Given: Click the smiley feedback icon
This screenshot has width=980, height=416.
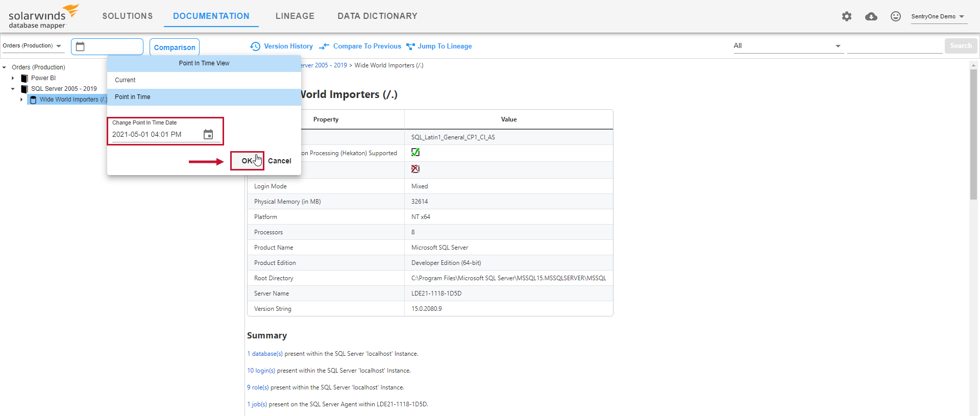Looking at the screenshot, I should pyautogui.click(x=896, y=16).
